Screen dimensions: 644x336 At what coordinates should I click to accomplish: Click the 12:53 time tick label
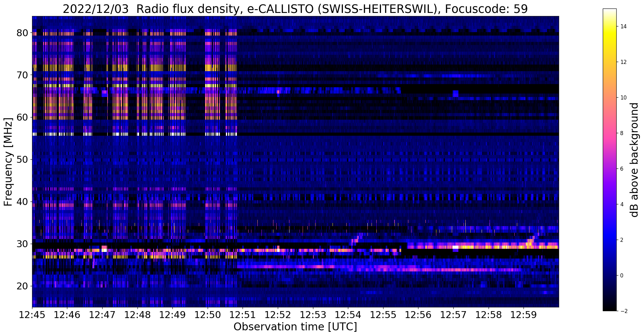click(x=313, y=315)
